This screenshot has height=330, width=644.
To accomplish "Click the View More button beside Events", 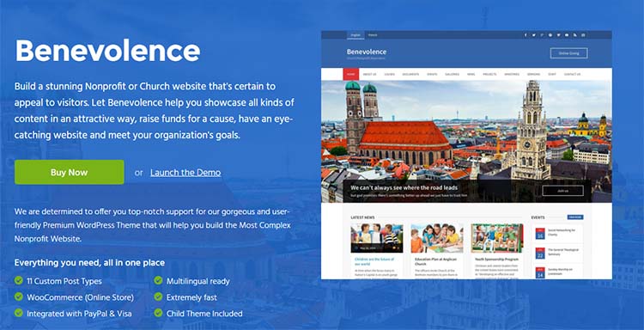I will [575, 217].
